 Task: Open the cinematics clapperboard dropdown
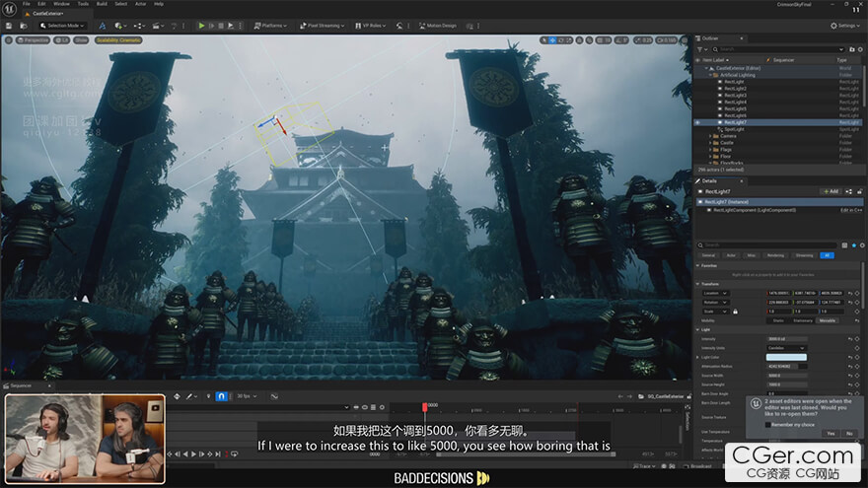158,26
